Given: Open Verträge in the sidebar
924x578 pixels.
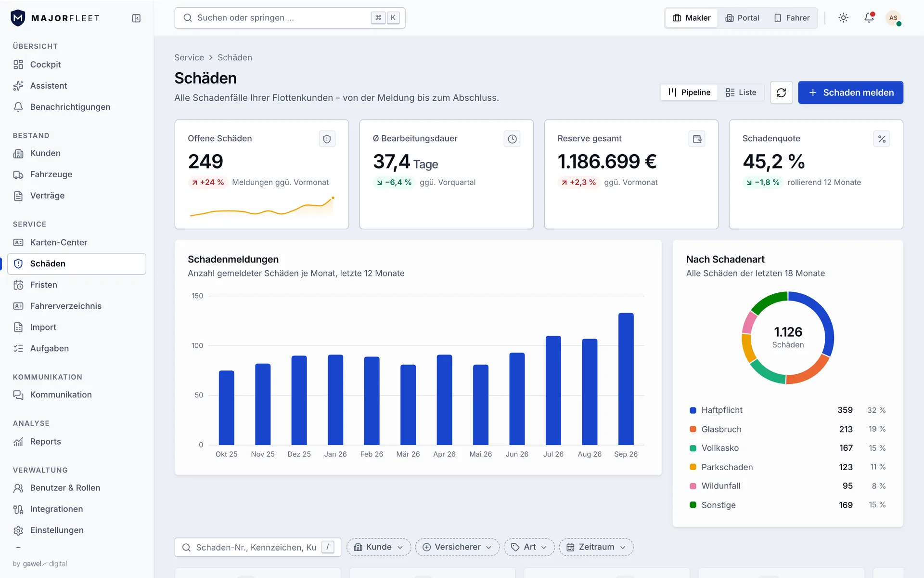Looking at the screenshot, I should coord(77,196).
